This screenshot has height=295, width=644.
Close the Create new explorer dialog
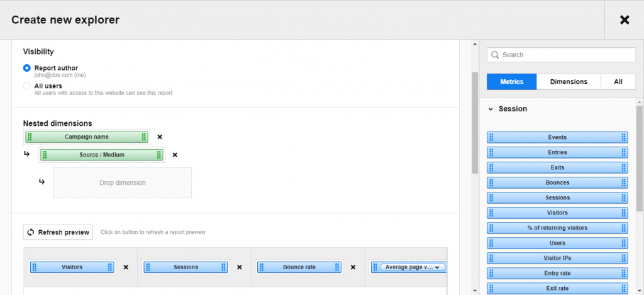624,20
